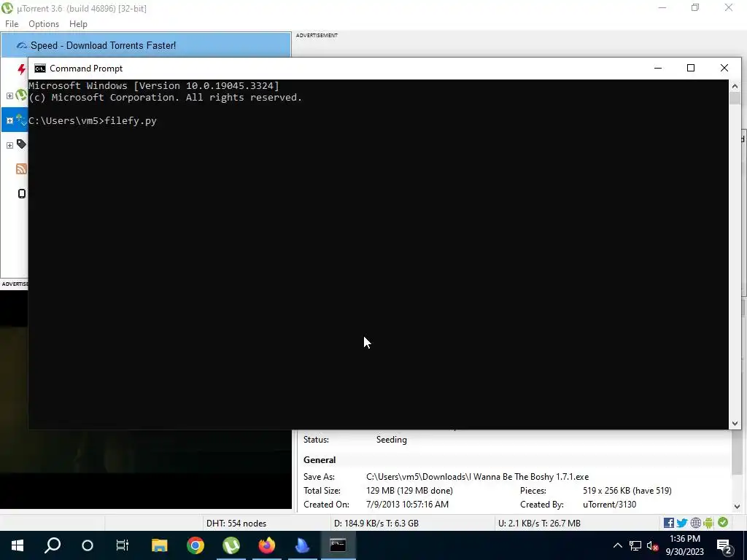Open the Help menu in uTorrent
Viewport: 747px width, 560px height.
pyautogui.click(x=78, y=24)
